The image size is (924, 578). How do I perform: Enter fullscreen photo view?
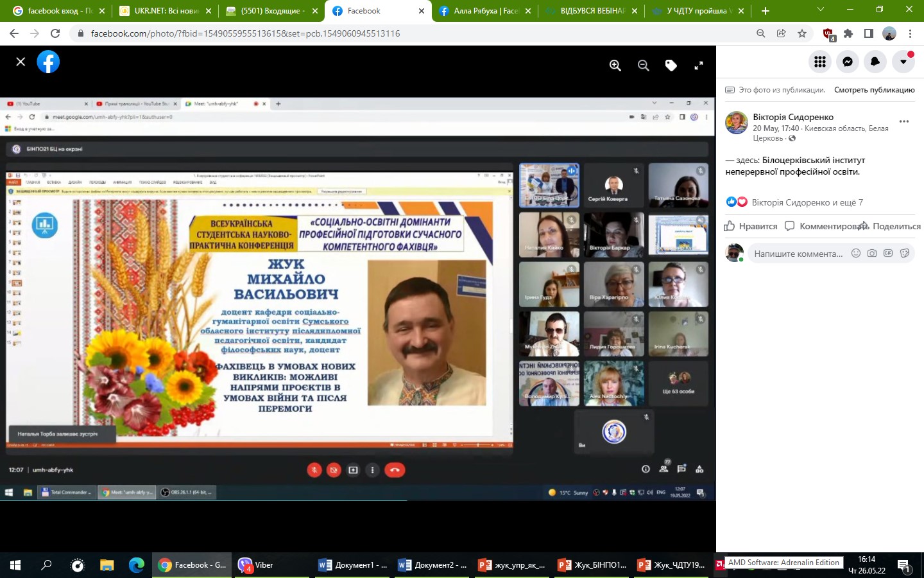pos(699,66)
